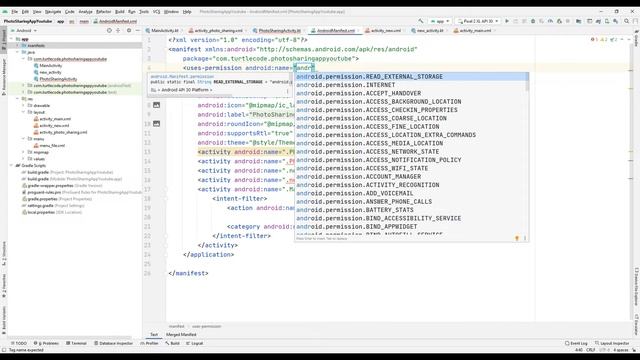
Task: Open the Navigate menu
Action: (x=53, y=12)
